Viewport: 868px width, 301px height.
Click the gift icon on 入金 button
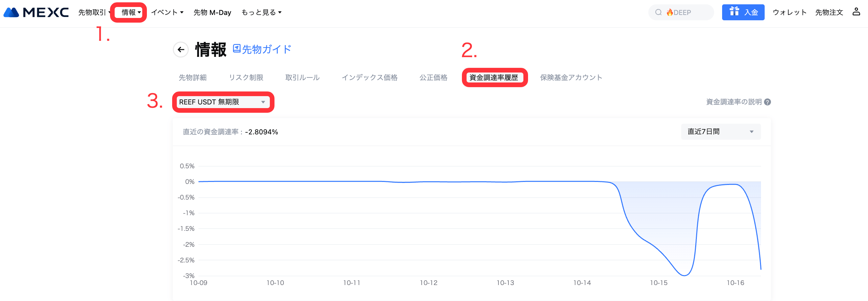(734, 12)
